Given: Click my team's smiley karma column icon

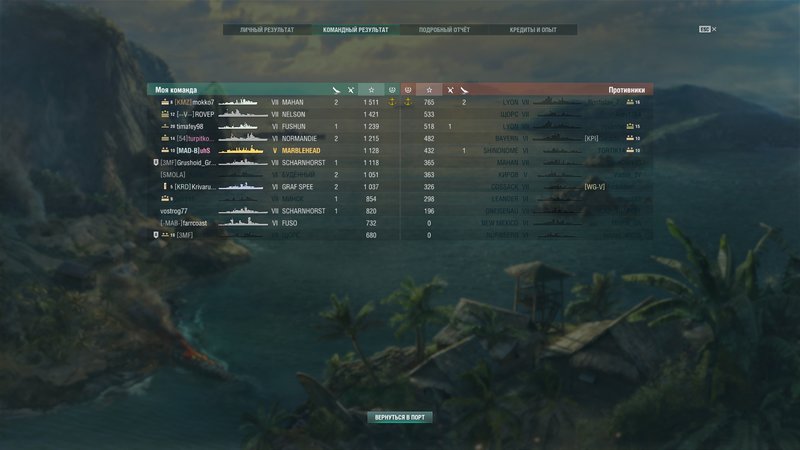Looking at the screenshot, I should [392, 90].
